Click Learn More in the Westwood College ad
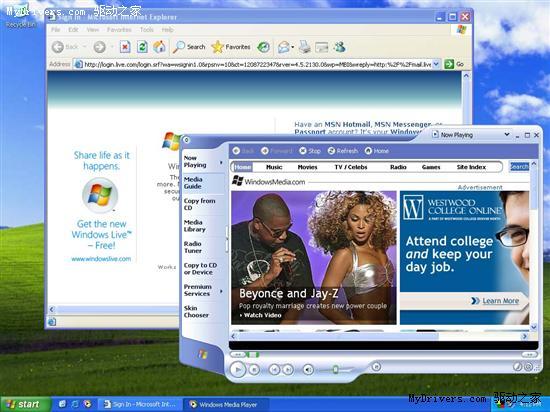This screenshot has height=412, width=550. (x=500, y=300)
